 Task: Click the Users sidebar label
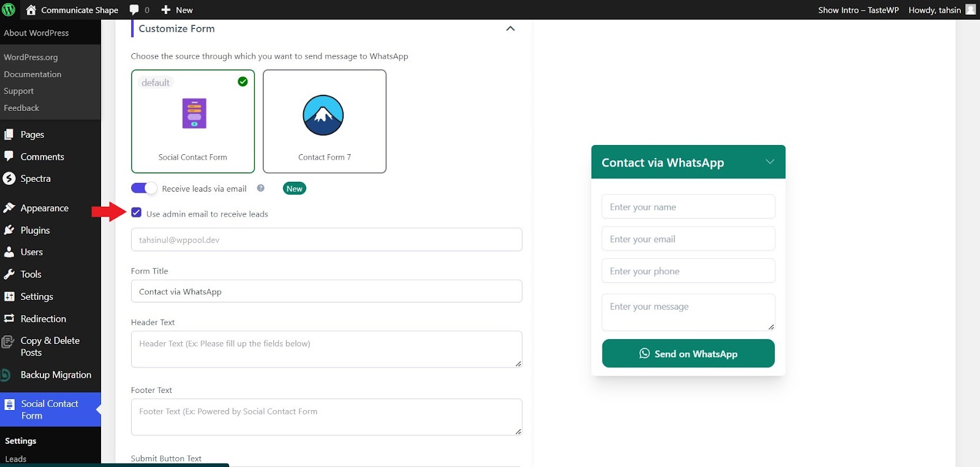pos(32,252)
